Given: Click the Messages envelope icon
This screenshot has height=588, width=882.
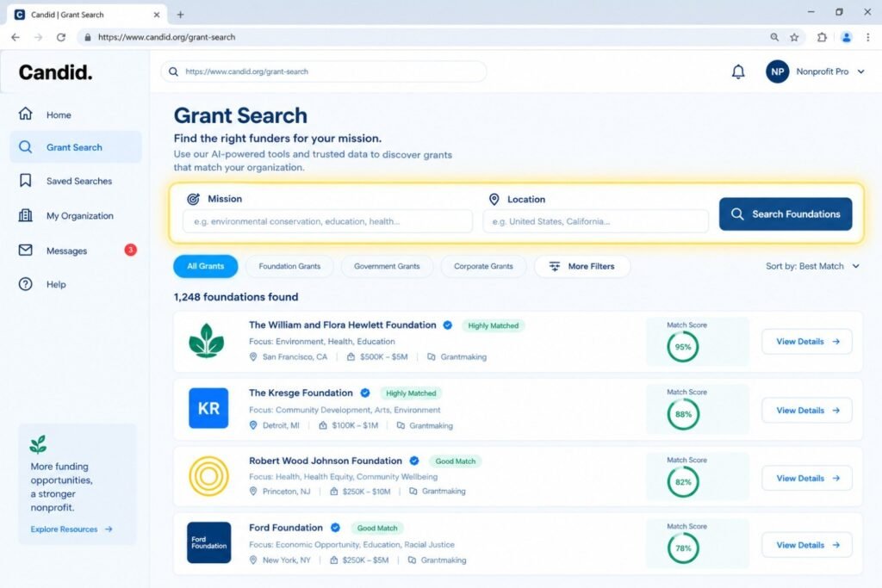Looking at the screenshot, I should [25, 250].
